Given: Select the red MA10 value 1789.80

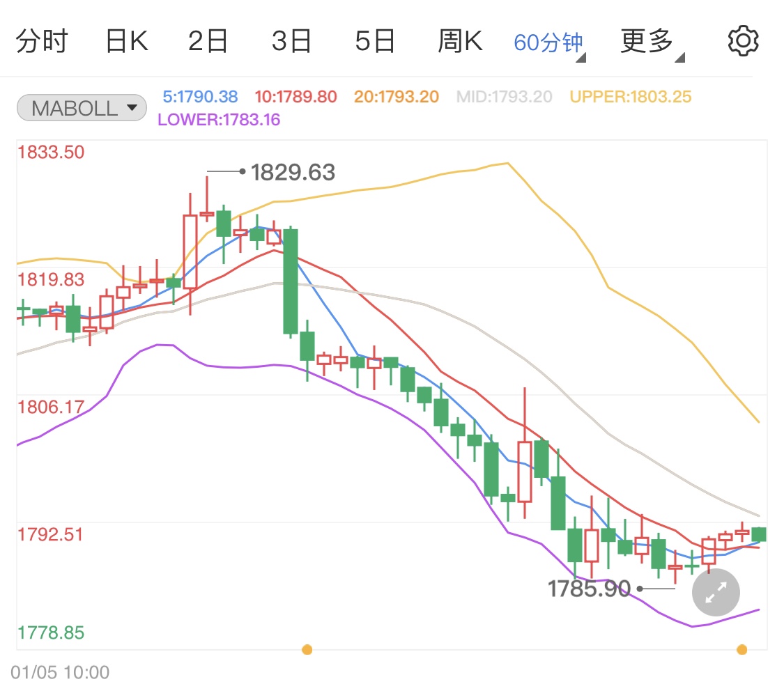Looking at the screenshot, I should 295,97.
